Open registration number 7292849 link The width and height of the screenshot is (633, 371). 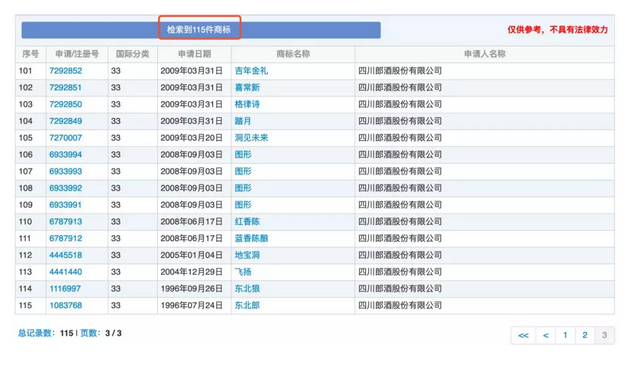click(x=65, y=121)
